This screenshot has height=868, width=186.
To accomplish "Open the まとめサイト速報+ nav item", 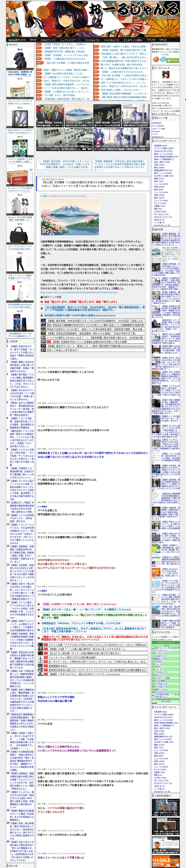I will click(133, 40).
